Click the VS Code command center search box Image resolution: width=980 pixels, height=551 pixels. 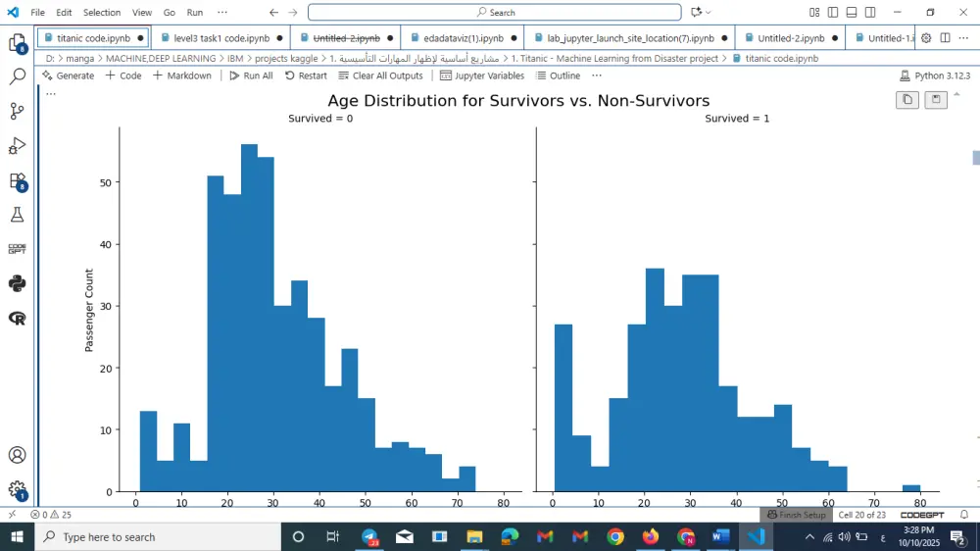[494, 12]
